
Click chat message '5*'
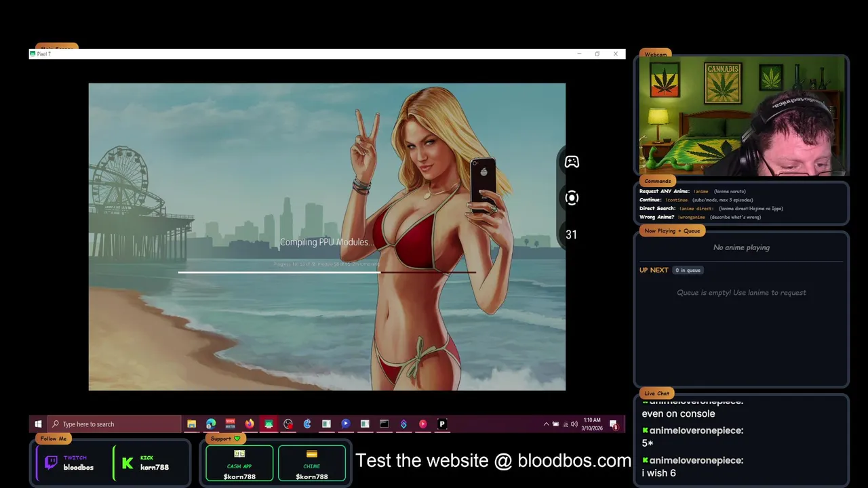[647, 443]
